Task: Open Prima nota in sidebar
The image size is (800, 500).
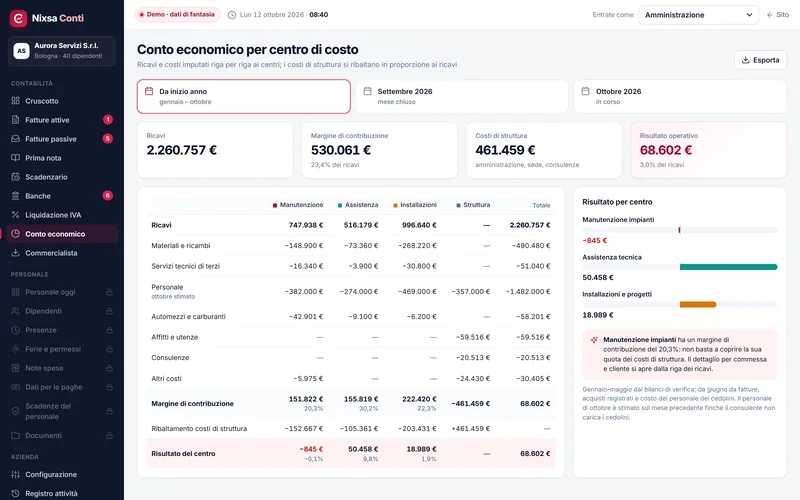Action: (62, 158)
